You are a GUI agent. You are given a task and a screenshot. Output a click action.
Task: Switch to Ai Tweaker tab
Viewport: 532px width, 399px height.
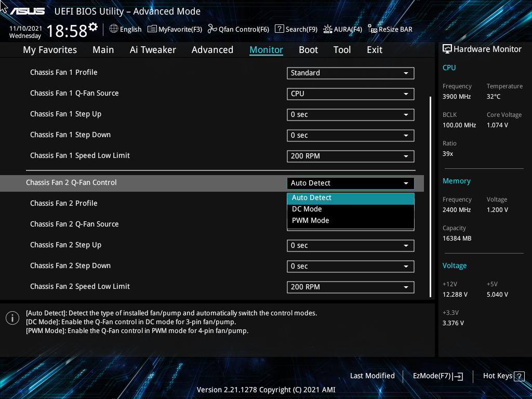(x=153, y=50)
